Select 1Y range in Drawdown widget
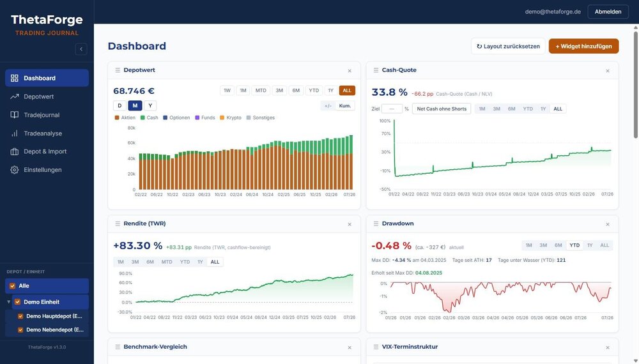 pyautogui.click(x=590, y=245)
